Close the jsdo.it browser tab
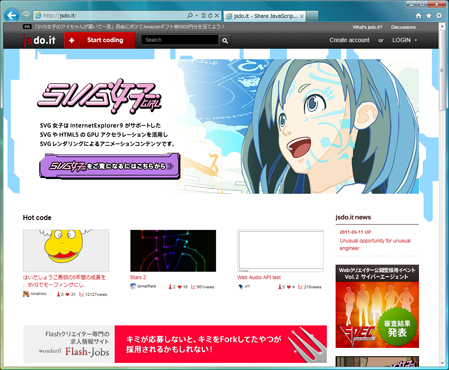 pyautogui.click(x=302, y=16)
